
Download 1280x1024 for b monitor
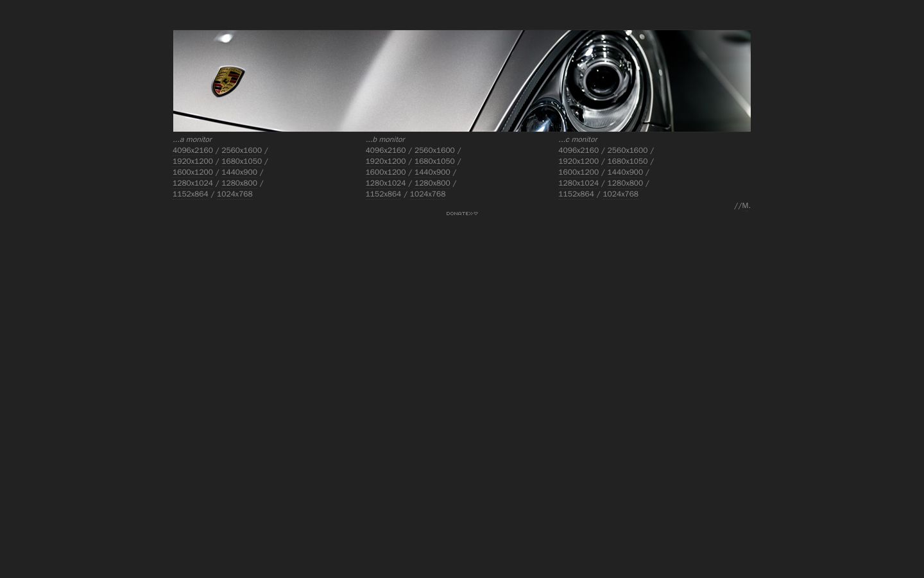(386, 183)
